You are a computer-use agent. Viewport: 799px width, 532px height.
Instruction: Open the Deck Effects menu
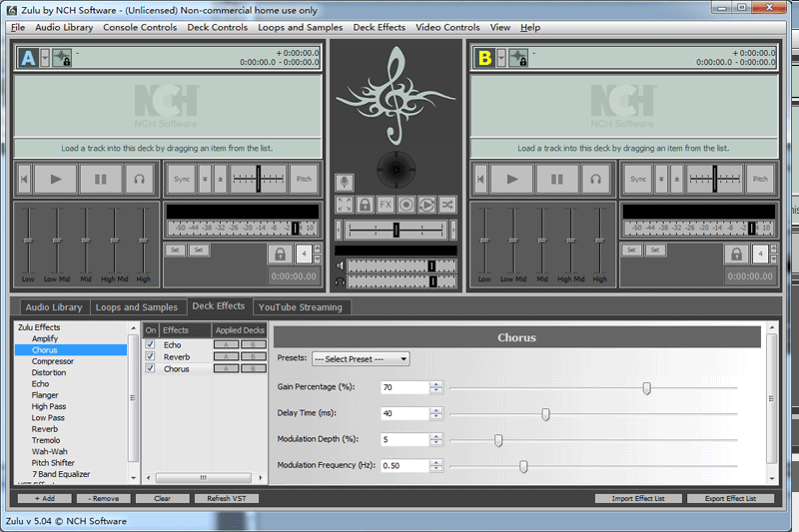click(x=380, y=28)
